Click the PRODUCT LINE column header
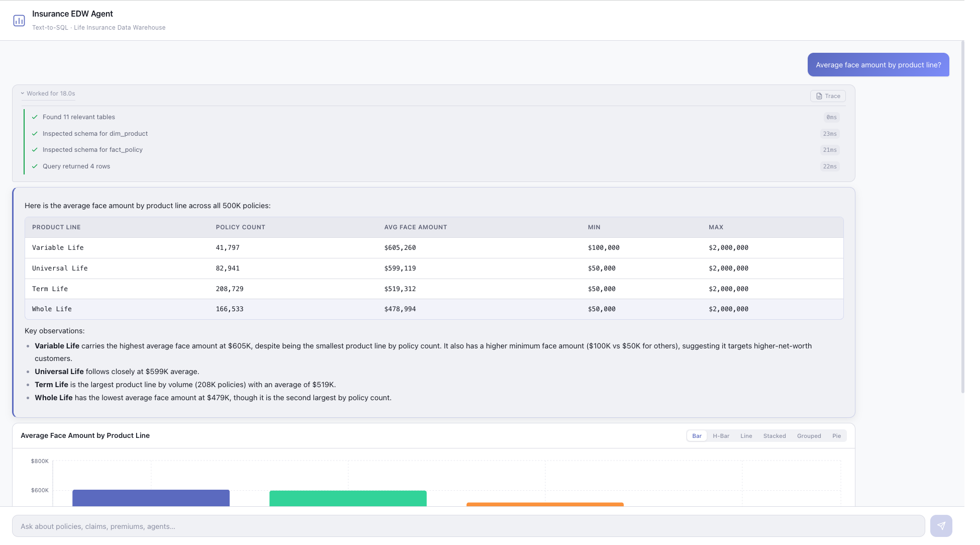The height and width of the screenshot is (545, 980). [x=56, y=227]
